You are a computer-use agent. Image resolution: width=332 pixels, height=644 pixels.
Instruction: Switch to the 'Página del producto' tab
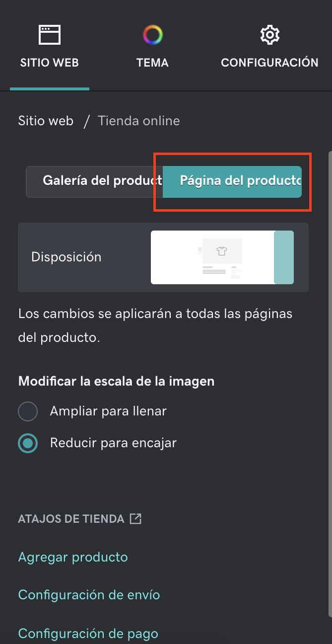232,182
